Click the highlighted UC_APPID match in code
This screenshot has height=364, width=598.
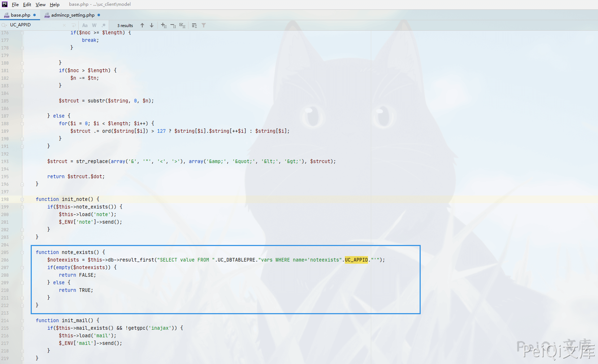[x=356, y=260]
